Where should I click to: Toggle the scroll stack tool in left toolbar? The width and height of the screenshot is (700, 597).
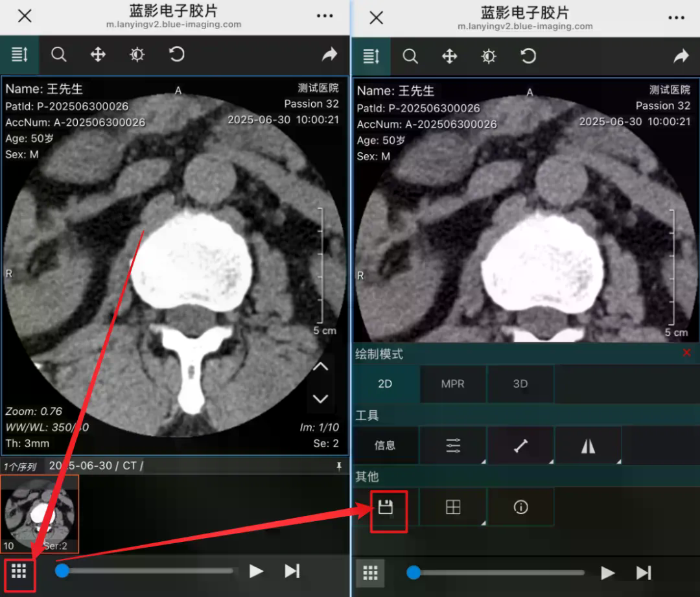tap(20, 55)
